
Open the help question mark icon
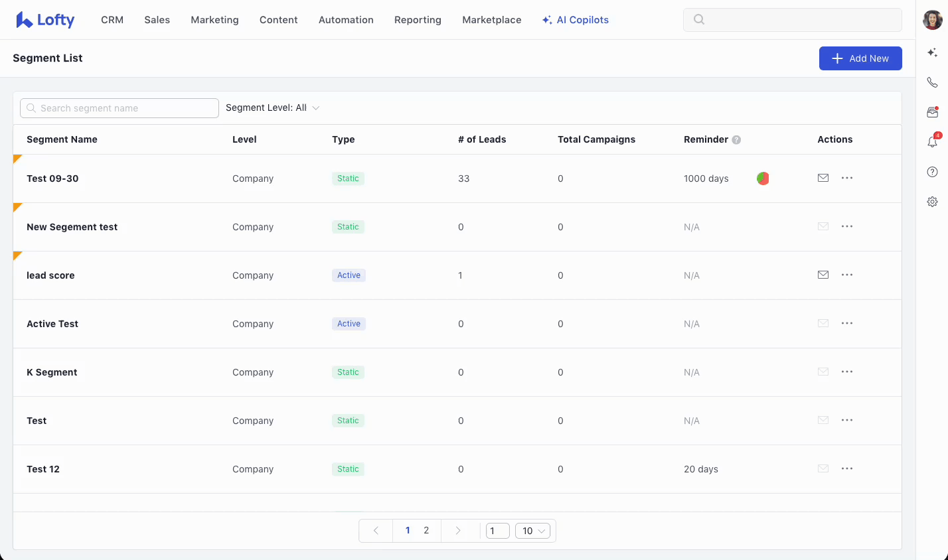click(x=932, y=172)
